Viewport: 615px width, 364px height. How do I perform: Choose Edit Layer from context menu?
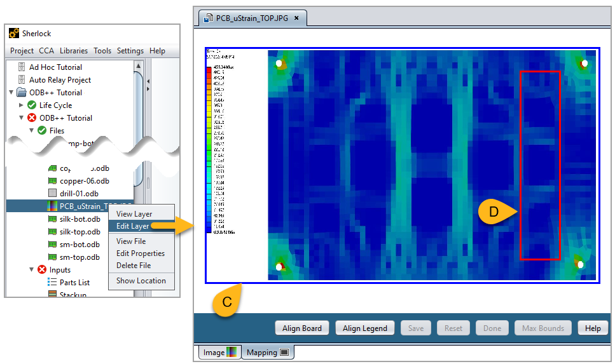133,226
